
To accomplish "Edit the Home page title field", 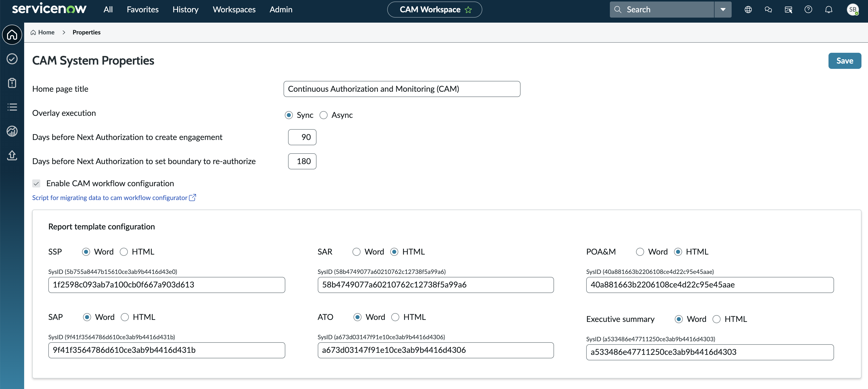I will pyautogui.click(x=402, y=89).
